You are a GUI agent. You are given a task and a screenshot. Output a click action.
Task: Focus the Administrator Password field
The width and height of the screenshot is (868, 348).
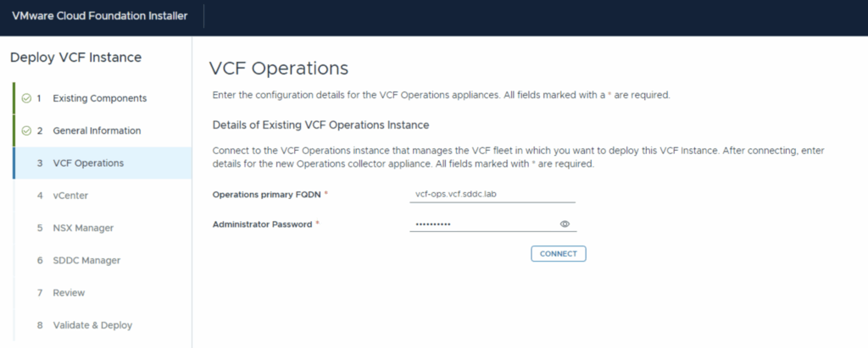(x=481, y=224)
